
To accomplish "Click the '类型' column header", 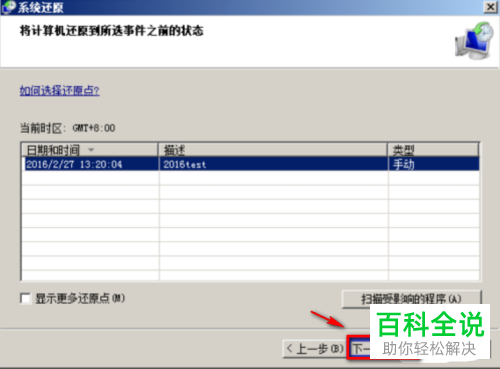I will (x=433, y=150).
